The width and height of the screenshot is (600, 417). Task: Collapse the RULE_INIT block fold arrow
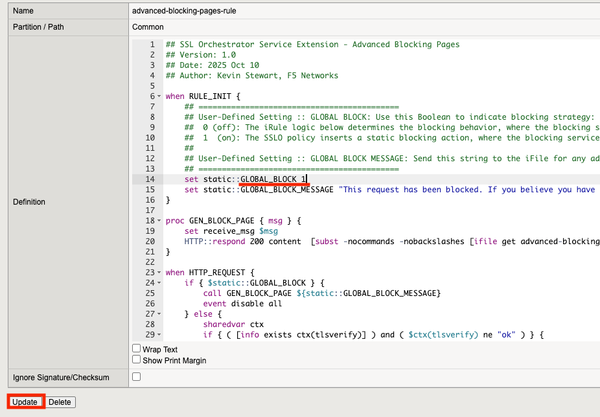(x=160, y=95)
